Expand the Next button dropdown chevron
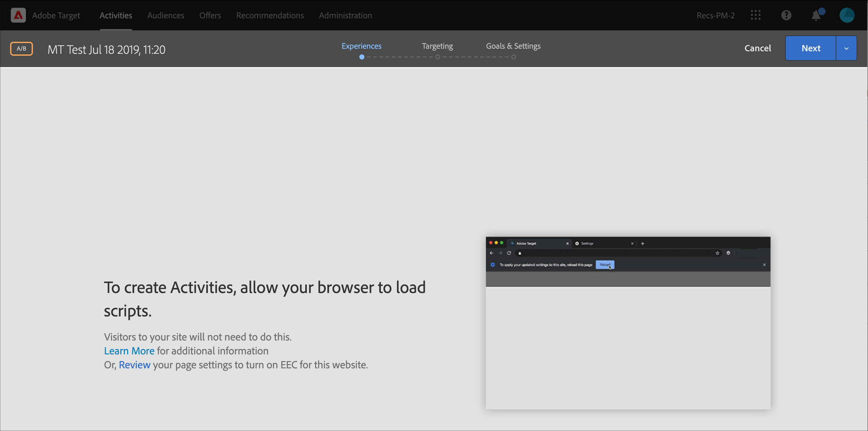The image size is (868, 431). [846, 48]
